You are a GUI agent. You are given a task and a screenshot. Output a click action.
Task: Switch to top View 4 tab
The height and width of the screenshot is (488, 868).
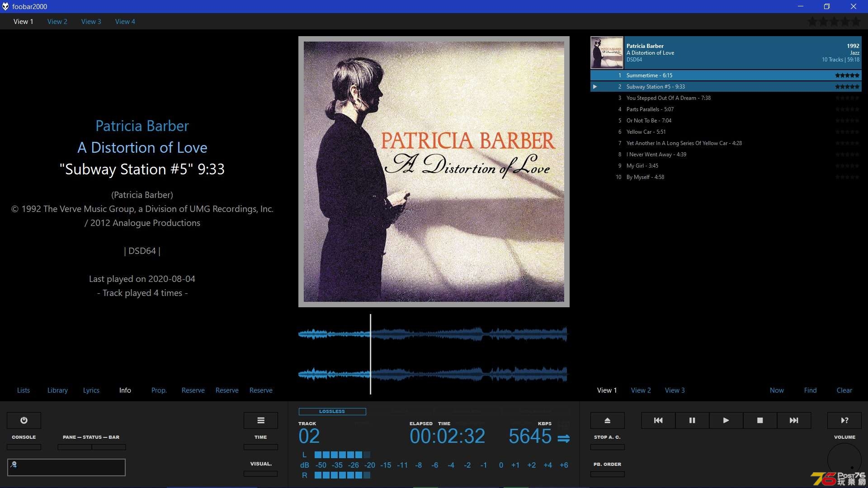point(125,22)
